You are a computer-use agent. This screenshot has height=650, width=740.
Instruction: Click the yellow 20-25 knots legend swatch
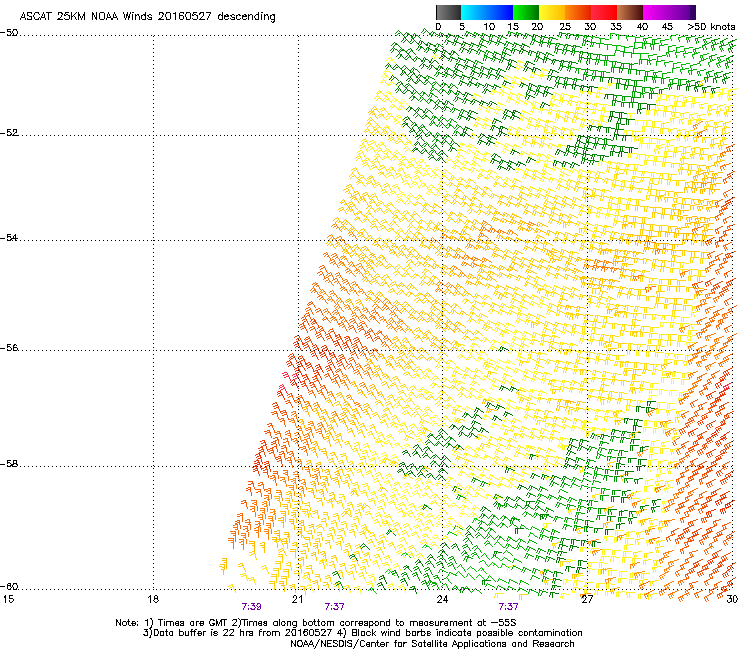[x=552, y=12]
